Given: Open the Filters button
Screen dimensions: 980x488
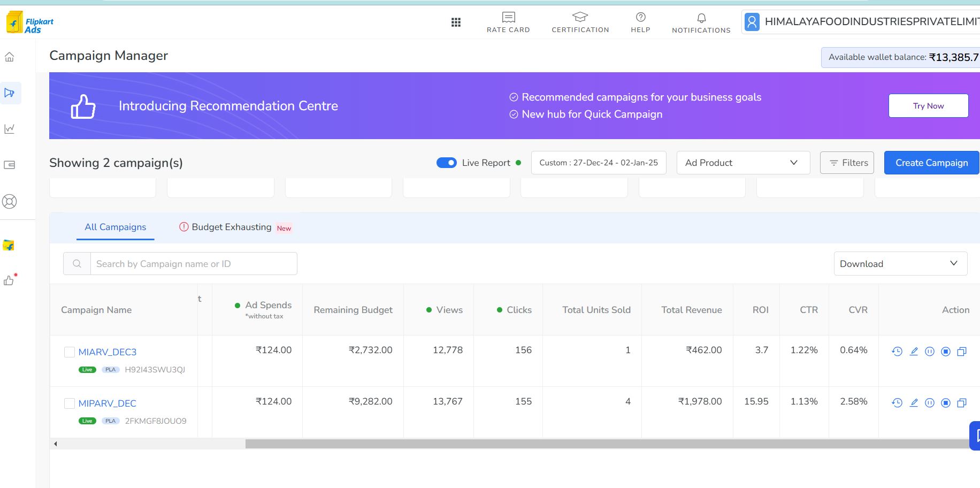Looking at the screenshot, I should pyautogui.click(x=847, y=163).
